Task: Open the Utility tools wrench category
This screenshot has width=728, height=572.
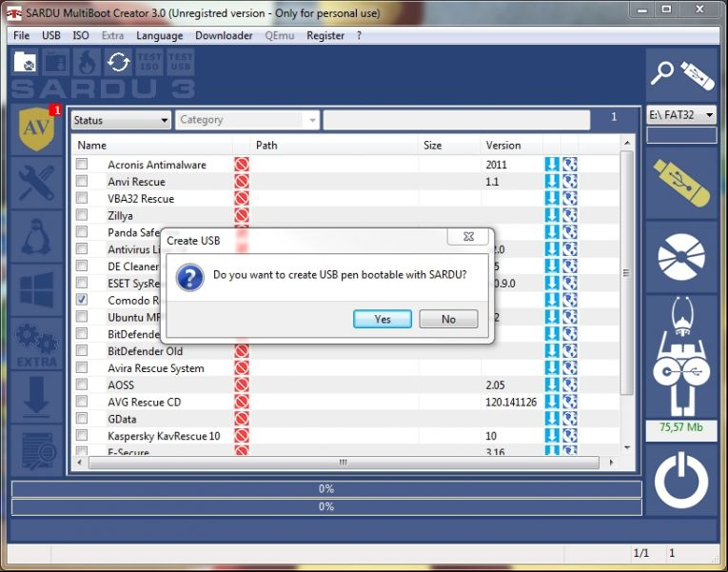Action: tap(36, 184)
